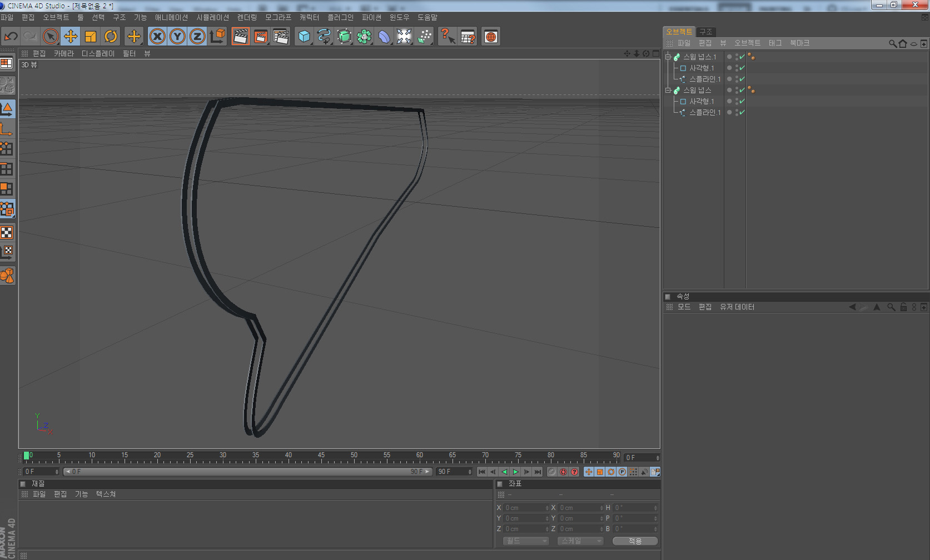Image resolution: width=930 pixels, height=560 pixels.
Task: Open viewport 카메라 menu
Action: pos(64,53)
